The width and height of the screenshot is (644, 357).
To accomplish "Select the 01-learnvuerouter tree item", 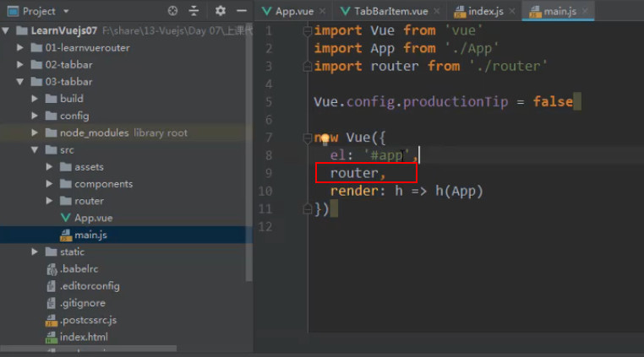I will click(88, 47).
